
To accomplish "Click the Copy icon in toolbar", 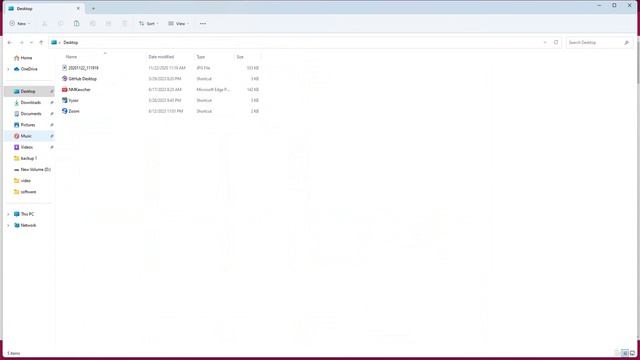I will (x=60, y=24).
